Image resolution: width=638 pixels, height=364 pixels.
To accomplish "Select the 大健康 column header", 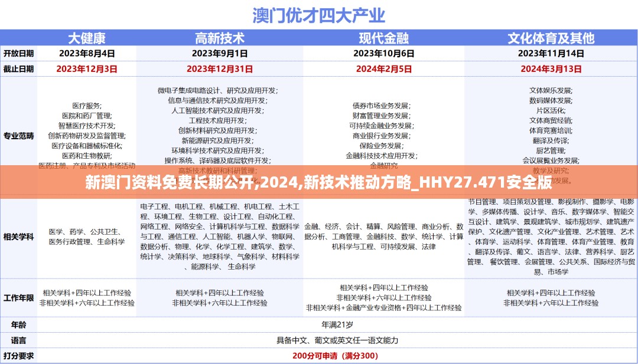I will click(86, 38).
